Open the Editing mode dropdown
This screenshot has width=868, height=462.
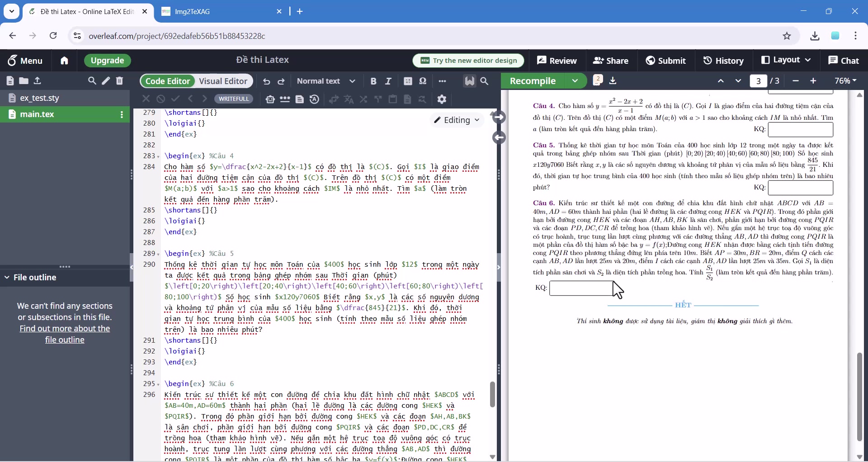(457, 120)
